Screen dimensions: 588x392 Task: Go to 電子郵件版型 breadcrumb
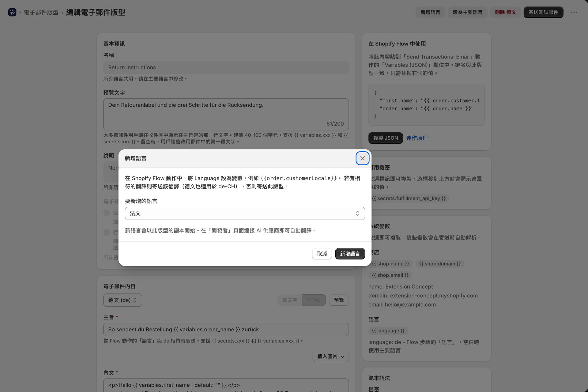41,12
